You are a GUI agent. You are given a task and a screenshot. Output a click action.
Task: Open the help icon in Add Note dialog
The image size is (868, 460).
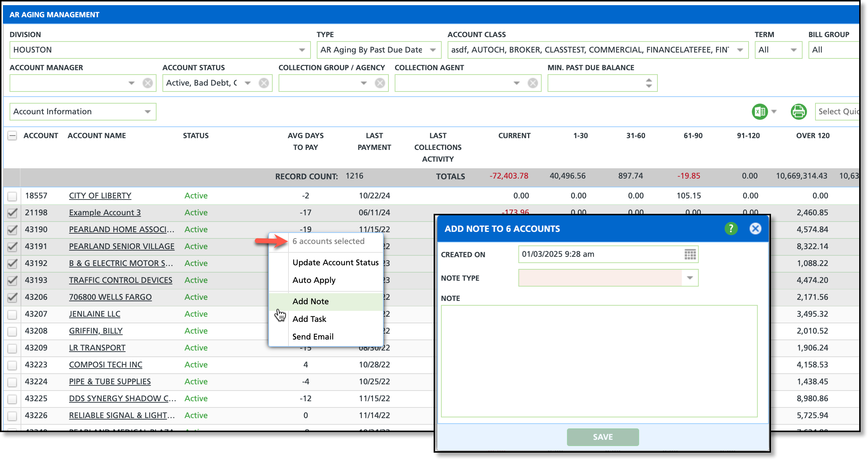pos(731,229)
